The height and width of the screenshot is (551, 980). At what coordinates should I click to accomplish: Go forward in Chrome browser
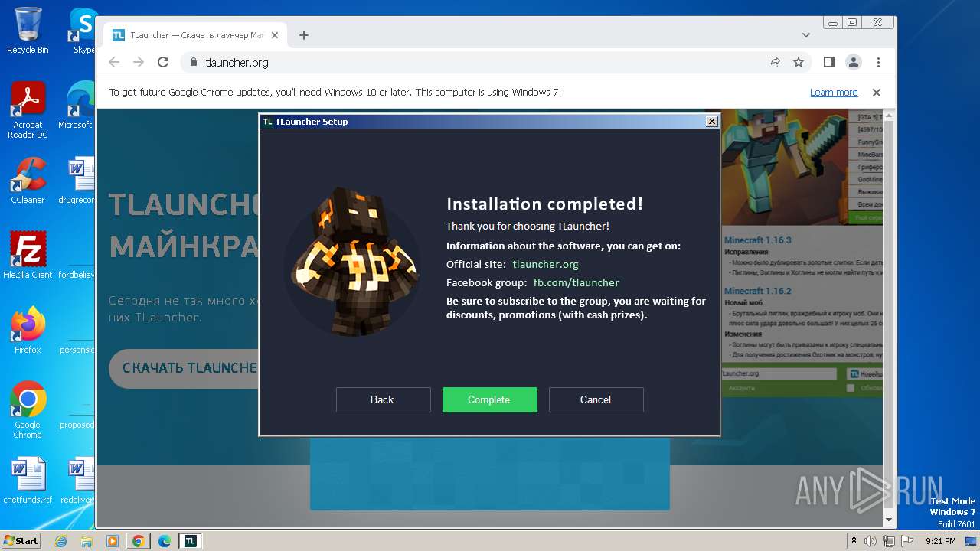point(139,63)
